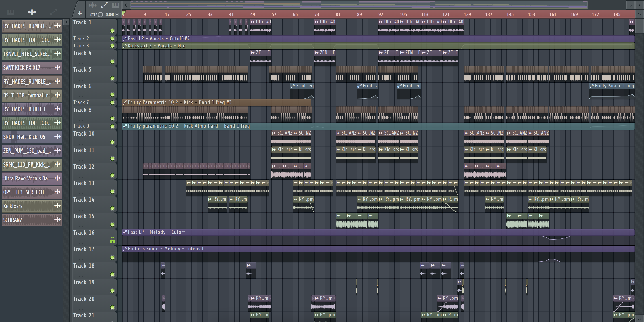
Task: Mute Track 5 with its green light
Action: pos(112,78)
